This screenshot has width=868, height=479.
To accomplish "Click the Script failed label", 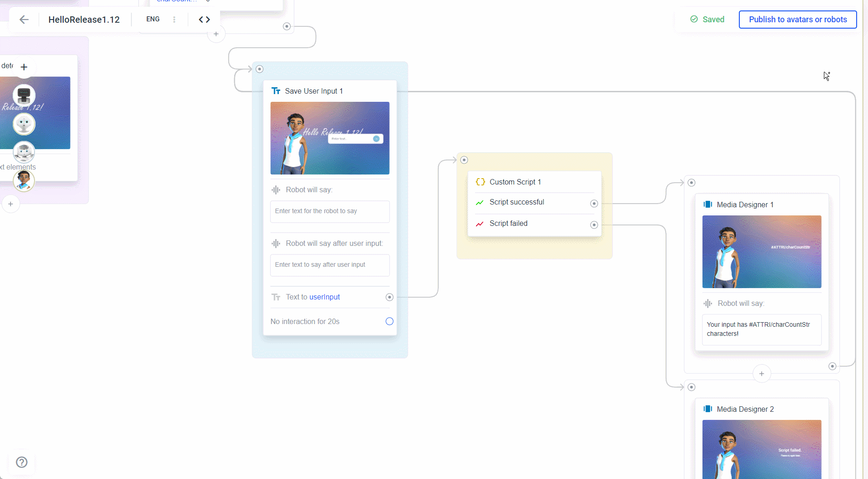I will 508,224.
